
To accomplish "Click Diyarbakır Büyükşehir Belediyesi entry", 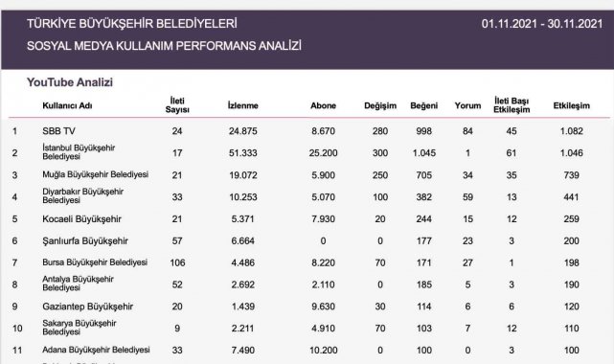I will (x=82, y=196).
